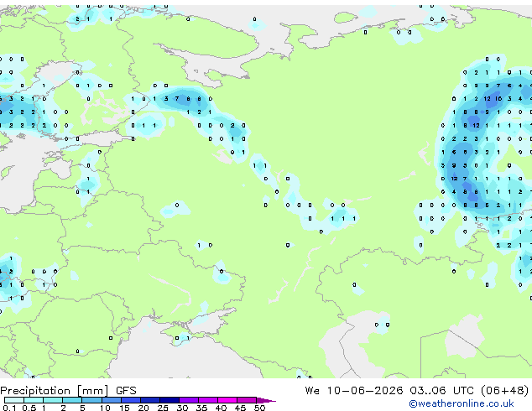This screenshot has width=532, height=411.
Task: Select the 2–5 mm legend color box
Action: (72, 400)
